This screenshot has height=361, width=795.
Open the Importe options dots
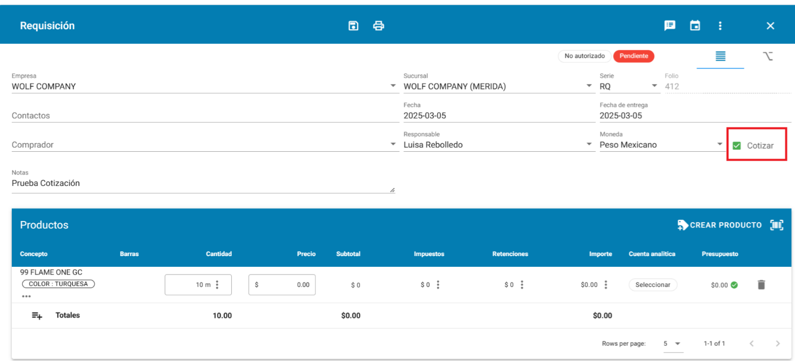[x=606, y=285]
